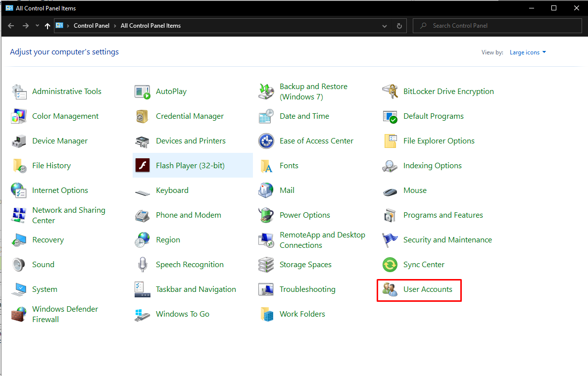The height and width of the screenshot is (376, 588).
Task: Click the BitLocker Drive Encryption icon
Action: point(390,92)
